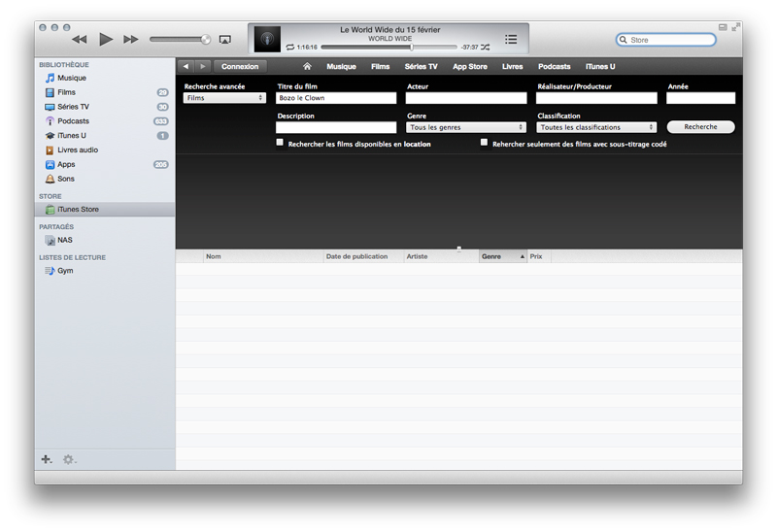Sort results by Nom column
777x532 pixels.
pos(262,256)
